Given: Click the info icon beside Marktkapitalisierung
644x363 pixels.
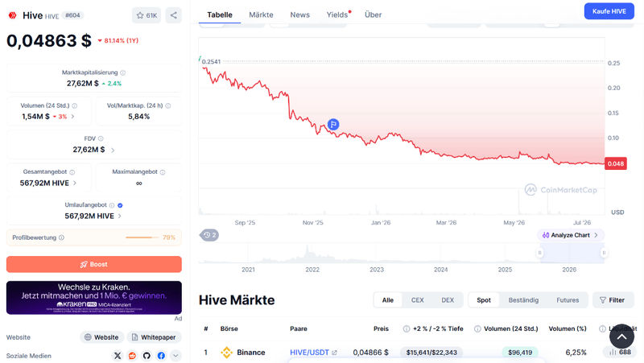Looking at the screenshot, I should (123, 72).
